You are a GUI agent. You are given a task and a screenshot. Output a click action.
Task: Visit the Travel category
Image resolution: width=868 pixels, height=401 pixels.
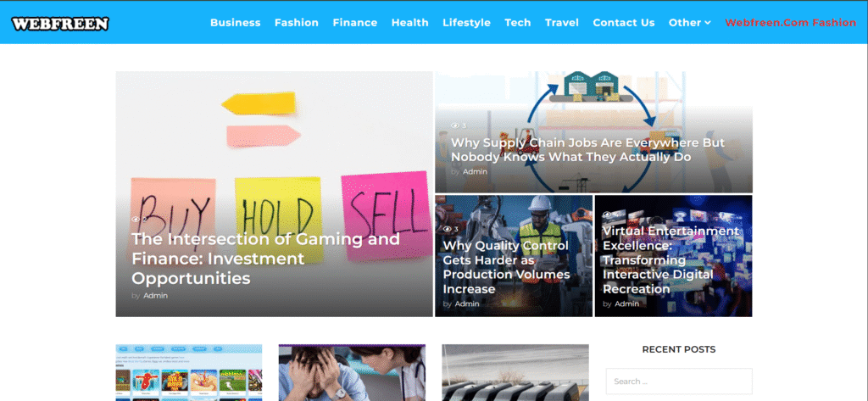pyautogui.click(x=562, y=23)
